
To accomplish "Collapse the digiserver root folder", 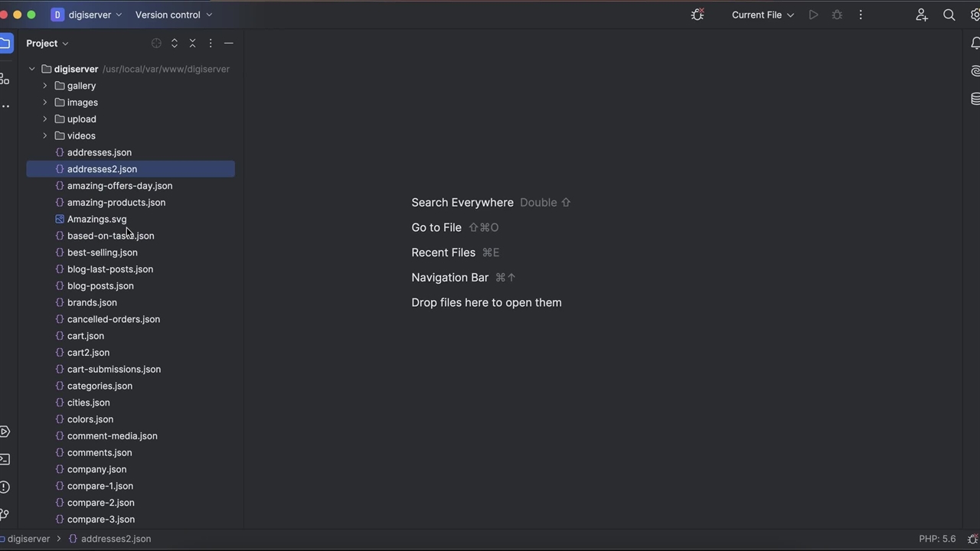I will click(x=32, y=69).
